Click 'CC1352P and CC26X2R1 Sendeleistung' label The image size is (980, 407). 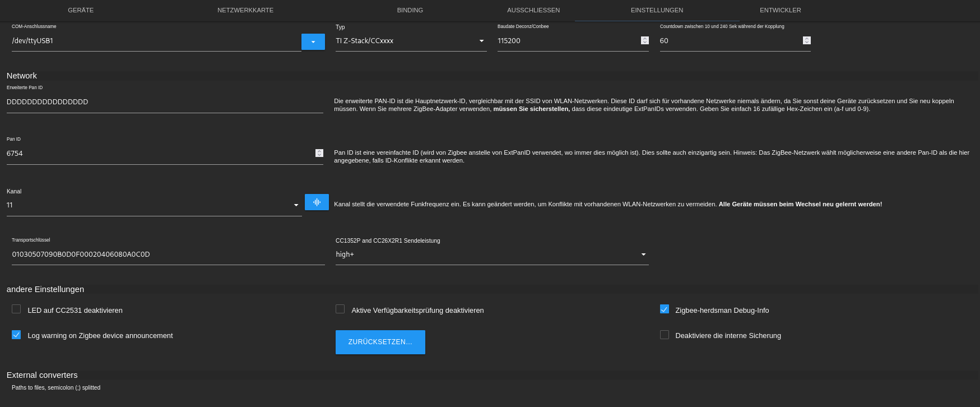388,240
